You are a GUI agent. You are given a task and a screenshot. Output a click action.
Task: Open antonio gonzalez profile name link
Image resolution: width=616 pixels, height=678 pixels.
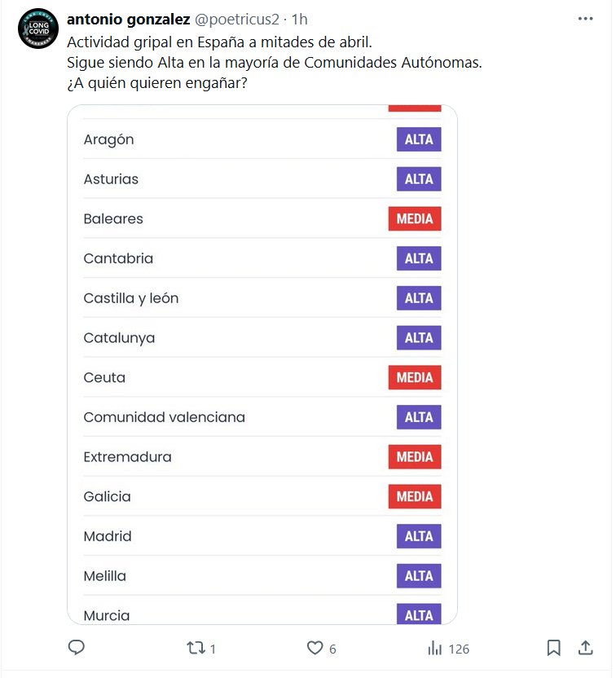click(x=128, y=19)
